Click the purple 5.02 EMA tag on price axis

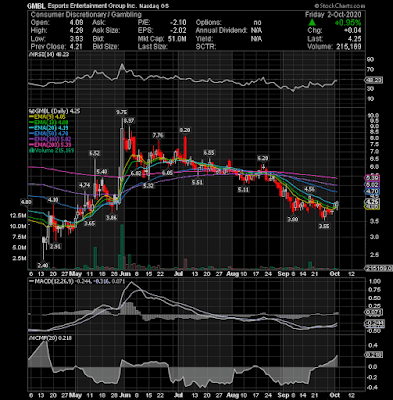pyautogui.click(x=372, y=185)
